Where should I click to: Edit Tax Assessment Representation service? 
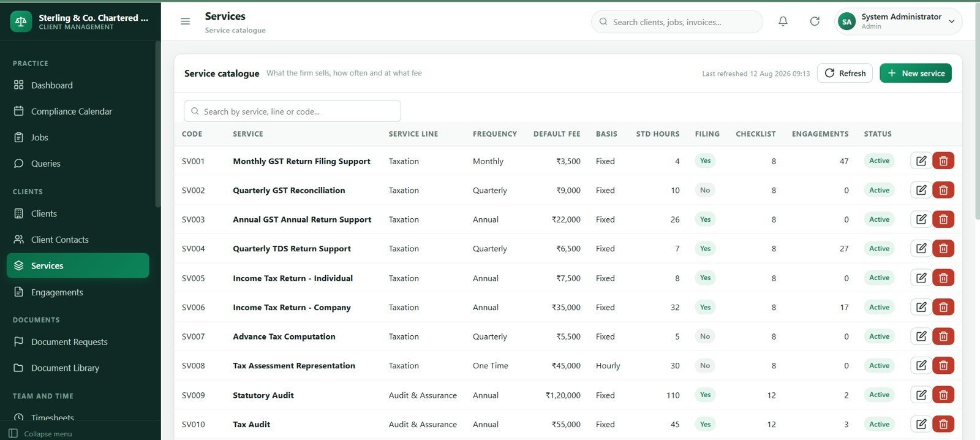(921, 365)
